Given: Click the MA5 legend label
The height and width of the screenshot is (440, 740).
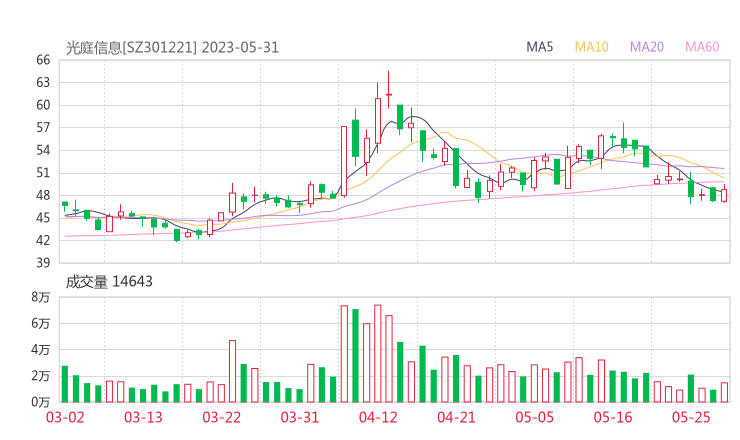Looking at the screenshot, I should 539,47.
